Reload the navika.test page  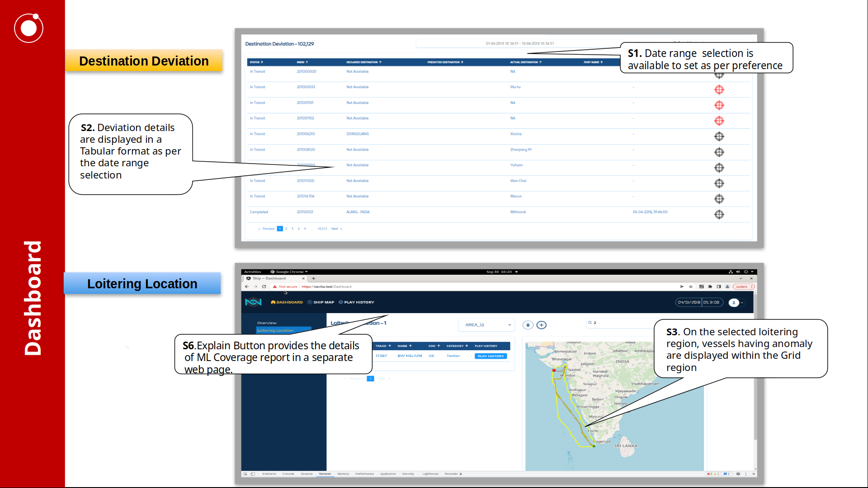click(264, 286)
